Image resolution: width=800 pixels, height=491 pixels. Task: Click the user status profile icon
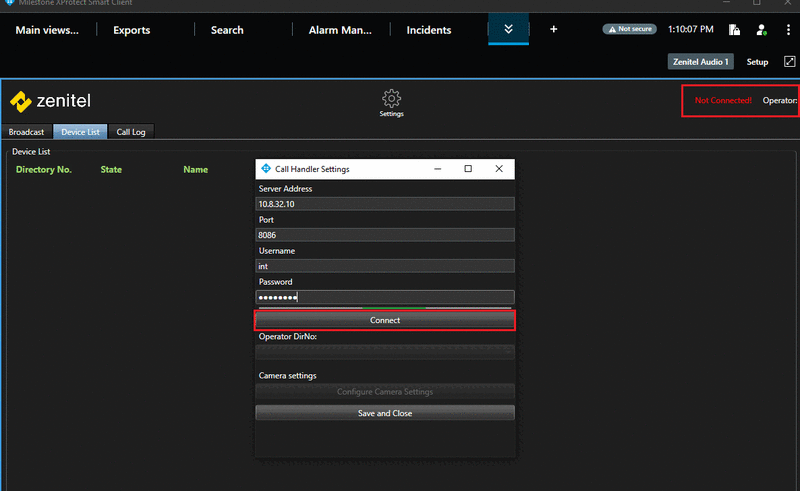761,30
